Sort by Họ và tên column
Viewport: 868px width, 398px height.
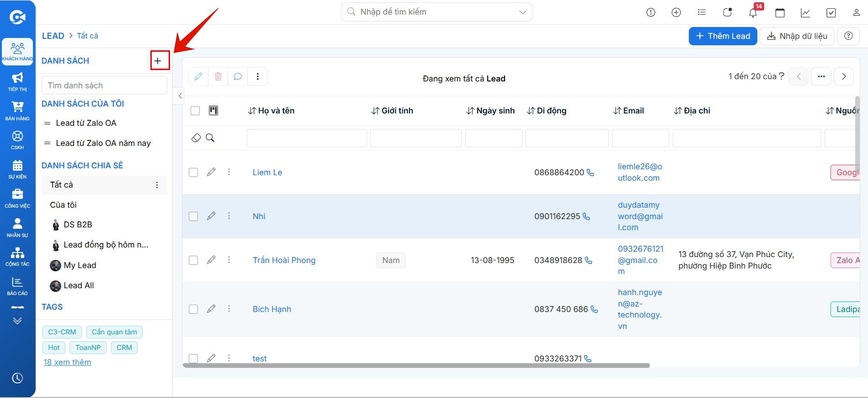pyautogui.click(x=271, y=111)
